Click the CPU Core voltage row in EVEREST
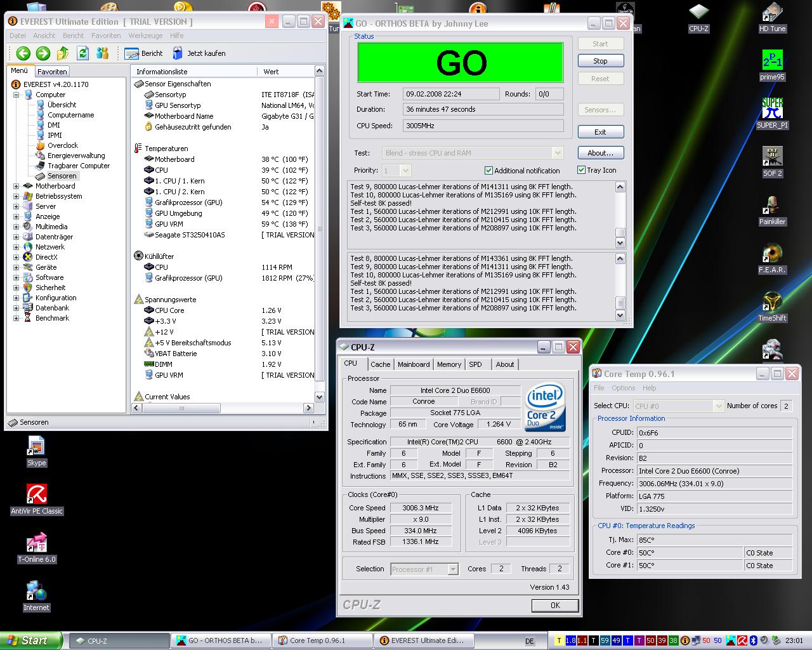This screenshot has height=650, width=812. coord(228,310)
